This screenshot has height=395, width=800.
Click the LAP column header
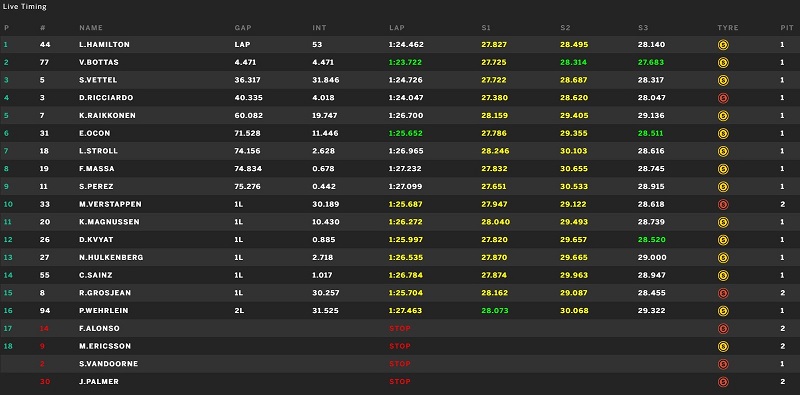click(x=397, y=28)
